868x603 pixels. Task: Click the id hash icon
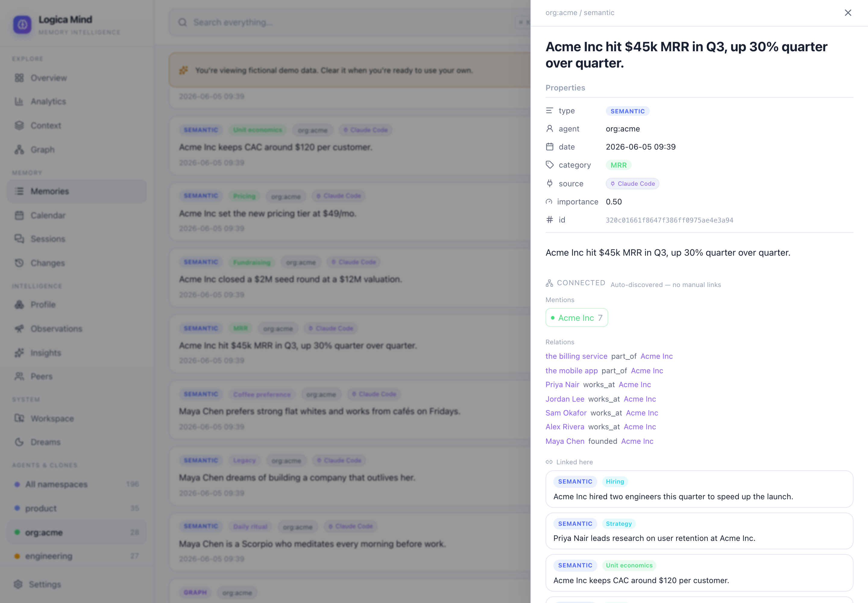point(549,219)
